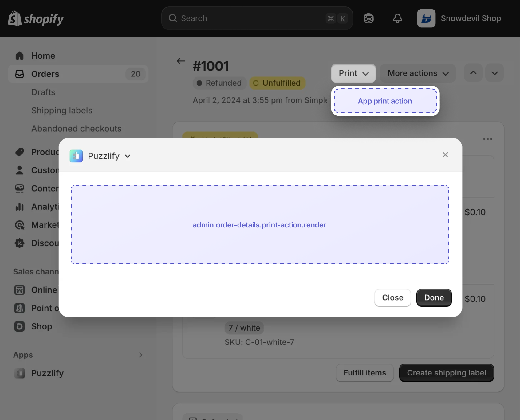
Task: Click the April 2, 2024 order date text
Action: pos(260,100)
